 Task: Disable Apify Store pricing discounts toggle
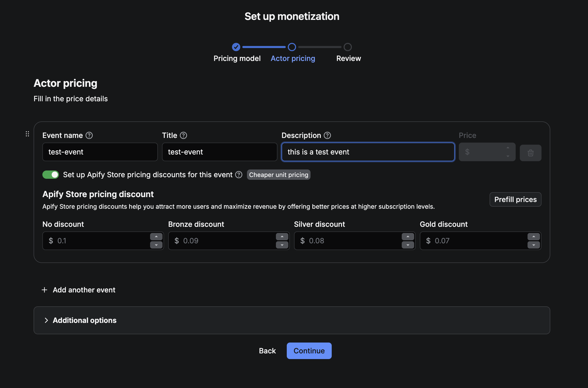pos(51,175)
